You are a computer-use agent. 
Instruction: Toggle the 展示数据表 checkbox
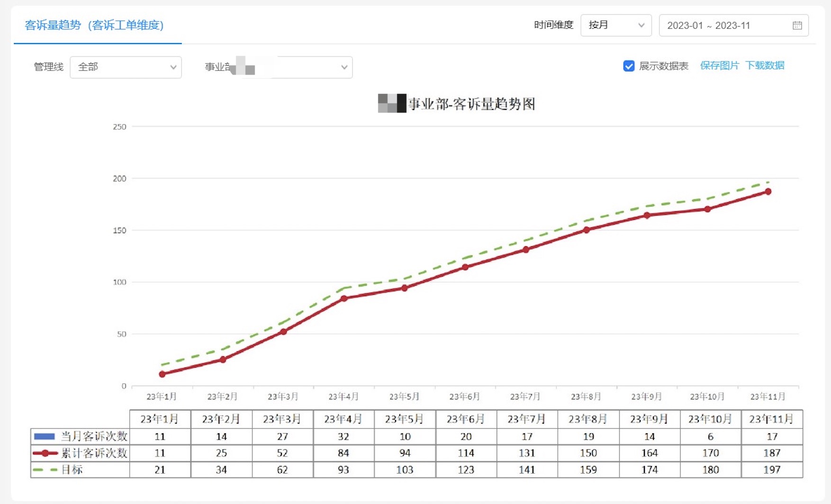(628, 66)
